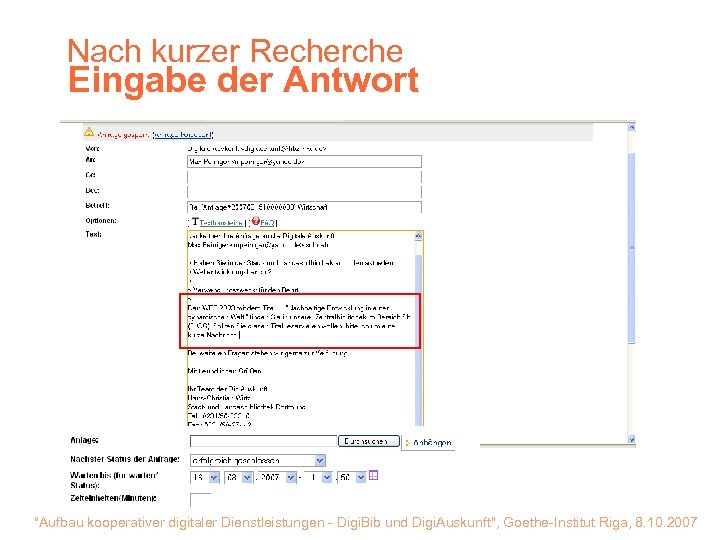
Task: Click the Betreff subject field
Action: [304, 207]
